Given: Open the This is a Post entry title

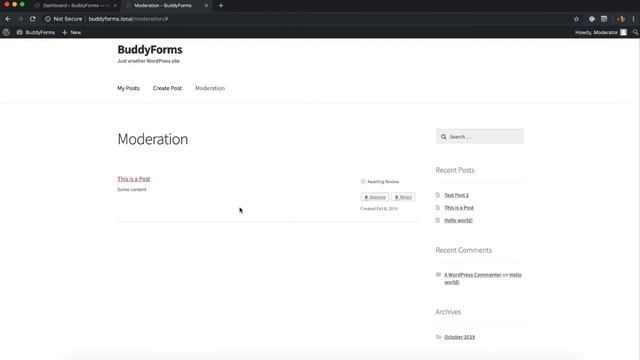Looking at the screenshot, I should click(133, 179).
